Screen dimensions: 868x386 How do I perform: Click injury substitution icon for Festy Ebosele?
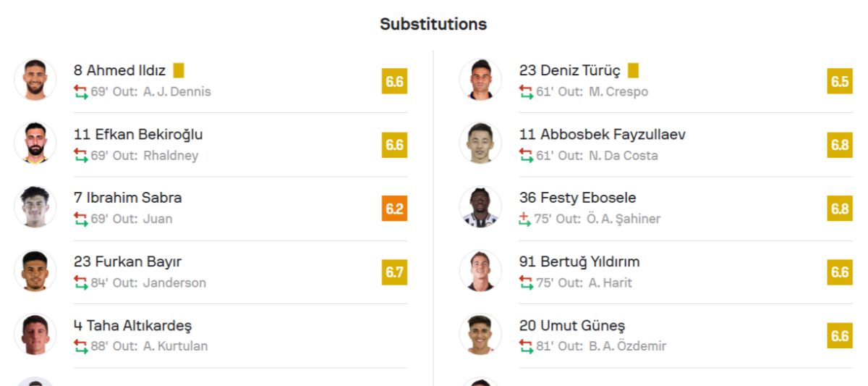pyautogui.click(x=525, y=219)
